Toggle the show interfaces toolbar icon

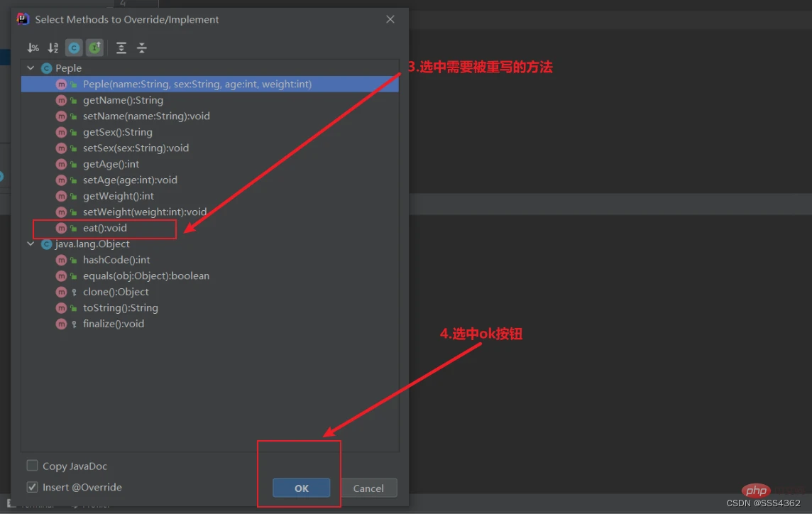(x=95, y=48)
